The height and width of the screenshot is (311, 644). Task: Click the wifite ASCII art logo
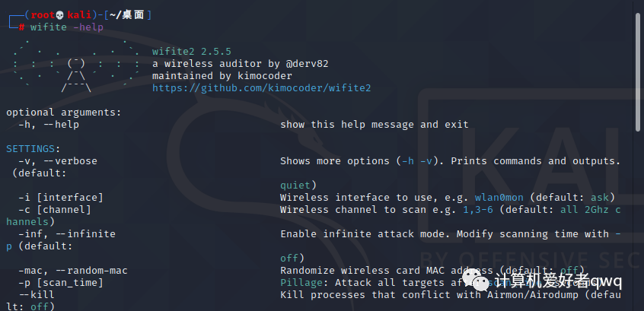point(76,65)
